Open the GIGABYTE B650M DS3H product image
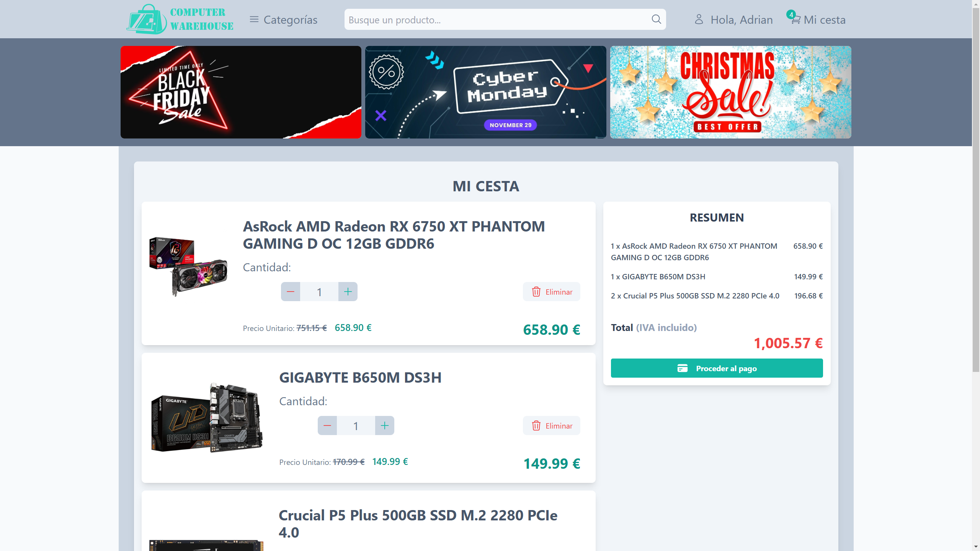980x551 pixels. pyautogui.click(x=207, y=417)
